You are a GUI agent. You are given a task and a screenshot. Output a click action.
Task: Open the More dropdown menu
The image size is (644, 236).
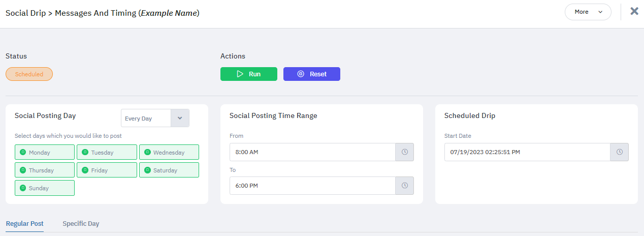(588, 12)
